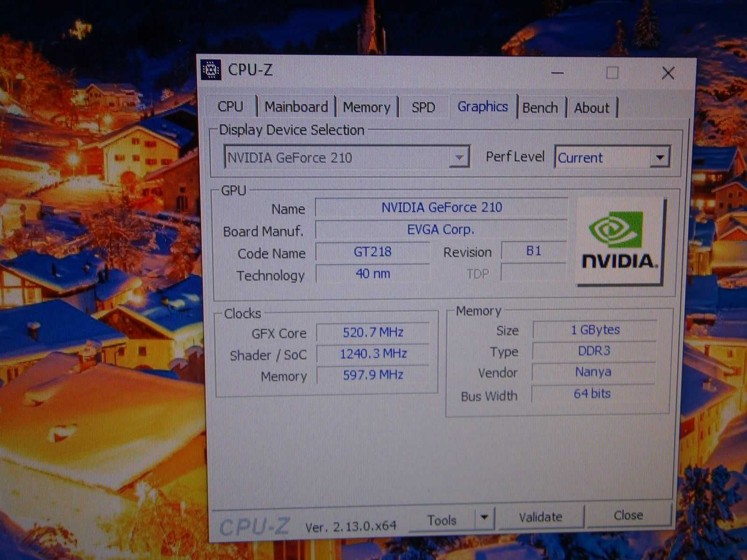The image size is (747, 560).
Task: Click the Code Name value GT218
Action: 373,252
